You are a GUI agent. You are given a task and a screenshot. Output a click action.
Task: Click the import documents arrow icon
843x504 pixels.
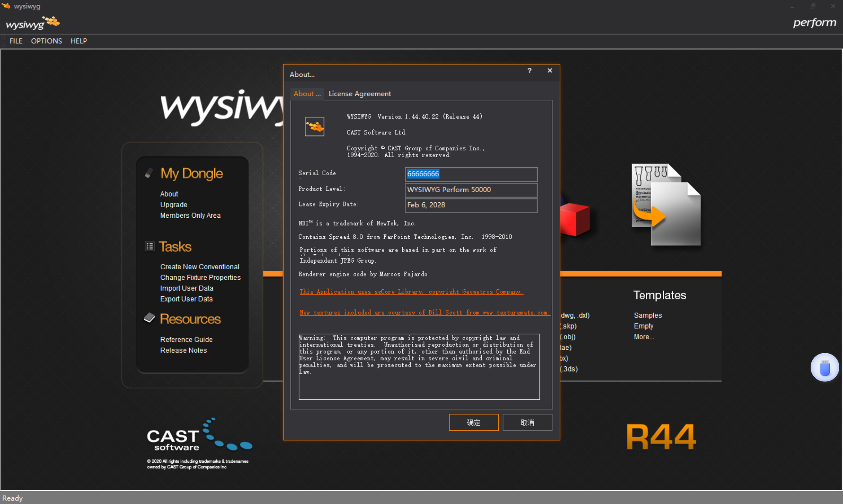click(x=665, y=205)
